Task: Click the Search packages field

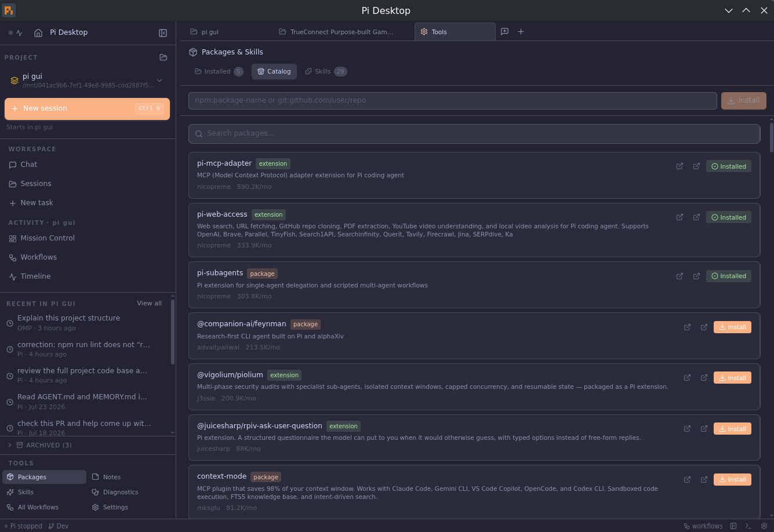Action: 474,133
